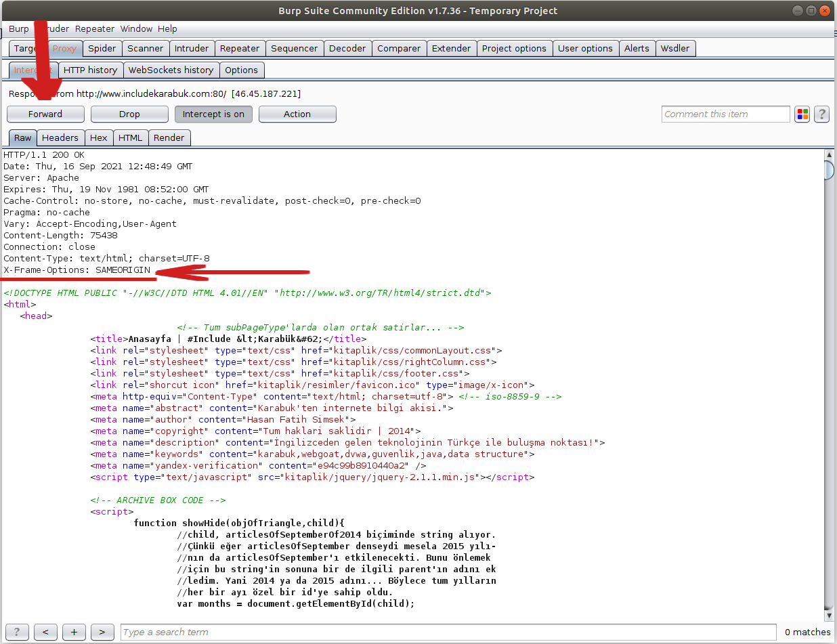This screenshot has height=644, width=837.
Task: Click the meta author Hasan Fatih Simsek line
Action: [223, 420]
